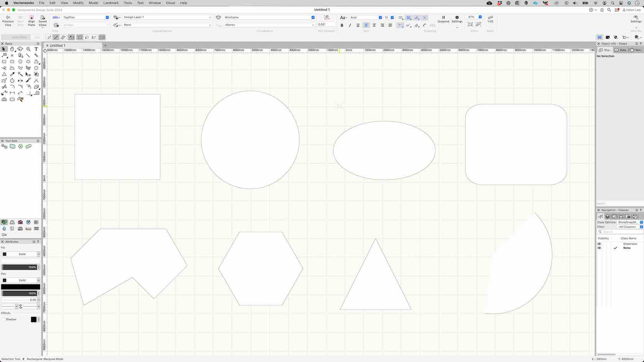This screenshot has width=644, height=362.
Task: Select the Mirror tool
Action: 20,80
